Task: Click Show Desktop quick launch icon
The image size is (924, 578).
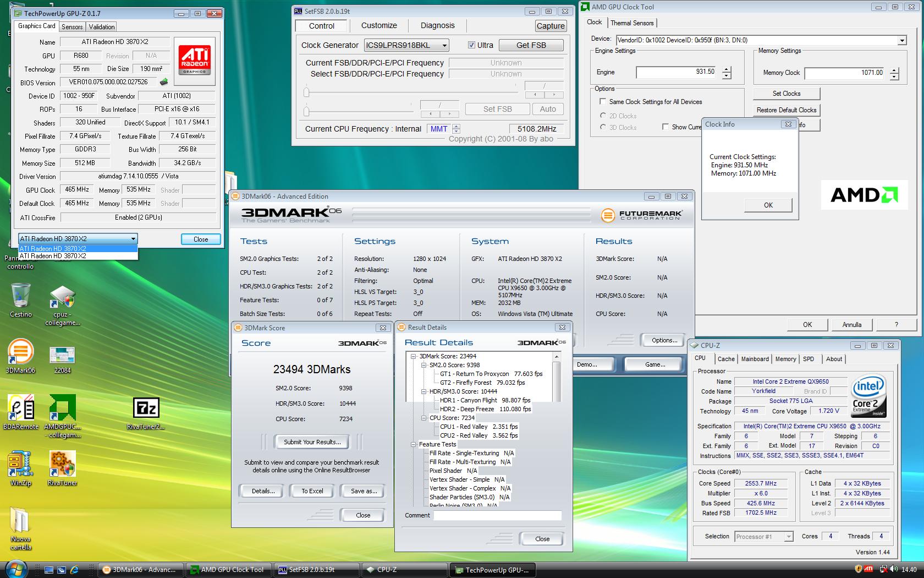Action: coord(49,570)
